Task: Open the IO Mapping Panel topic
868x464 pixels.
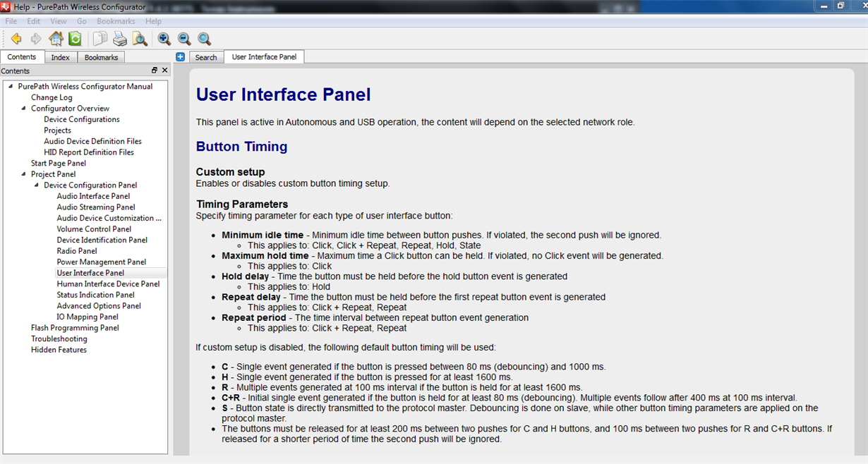Action: click(x=88, y=317)
